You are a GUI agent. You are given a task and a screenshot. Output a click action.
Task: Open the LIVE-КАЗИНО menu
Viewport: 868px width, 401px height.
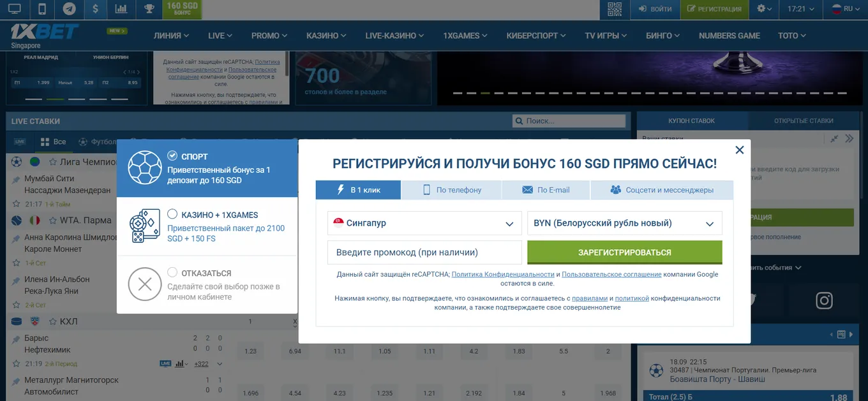pos(394,36)
